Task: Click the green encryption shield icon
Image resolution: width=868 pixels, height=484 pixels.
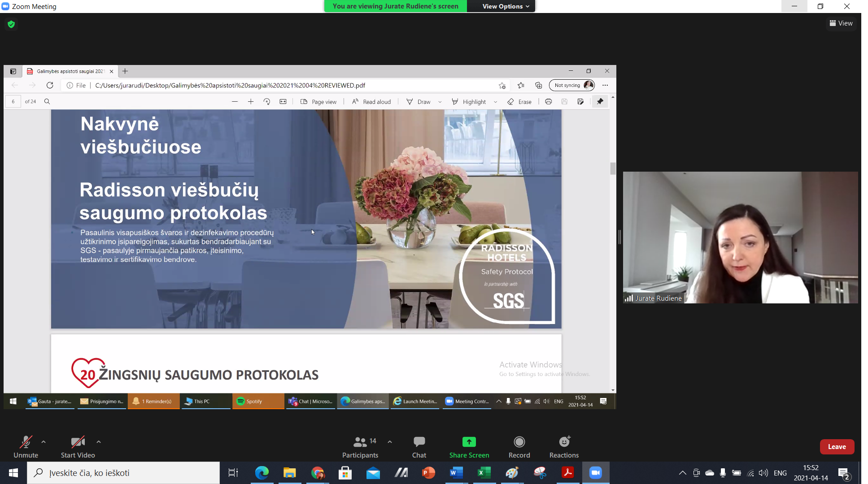Action: (12, 24)
